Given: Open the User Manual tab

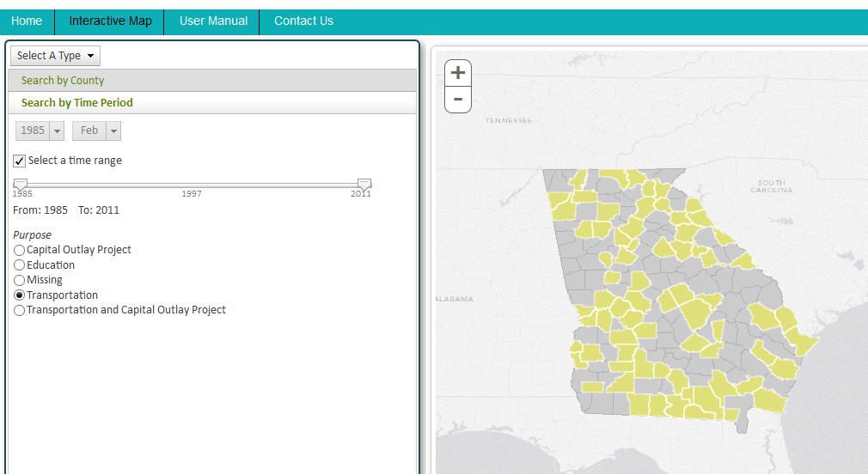Looking at the screenshot, I should pos(213,21).
